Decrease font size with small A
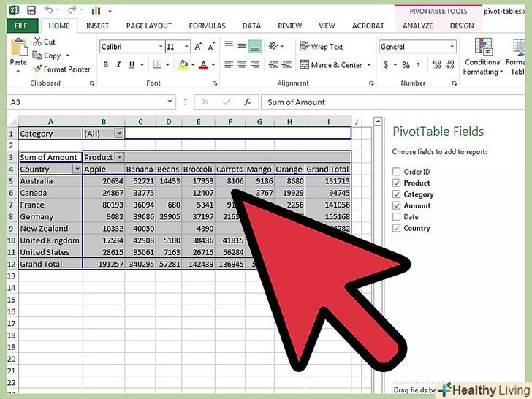 point(211,47)
